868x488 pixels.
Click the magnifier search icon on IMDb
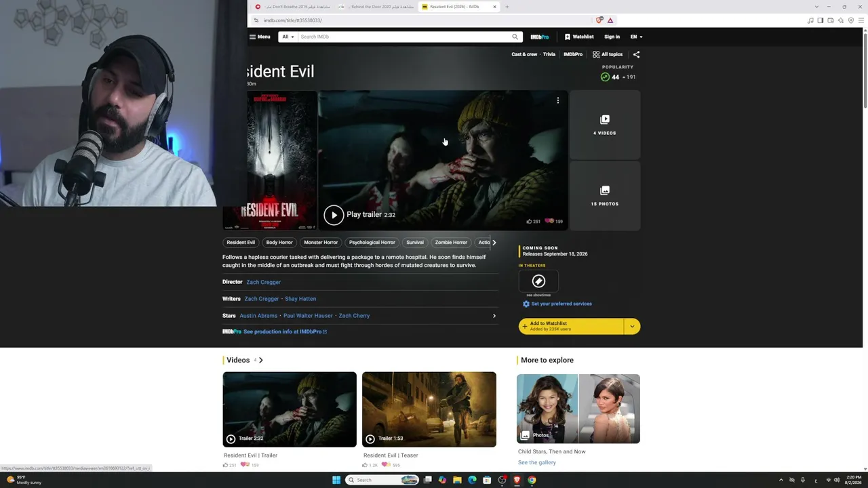point(515,37)
